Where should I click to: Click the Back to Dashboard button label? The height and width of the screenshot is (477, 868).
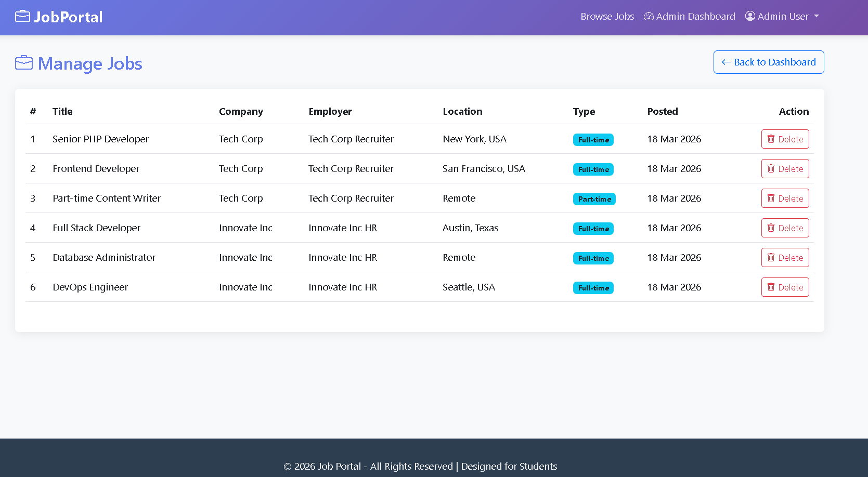click(x=774, y=62)
